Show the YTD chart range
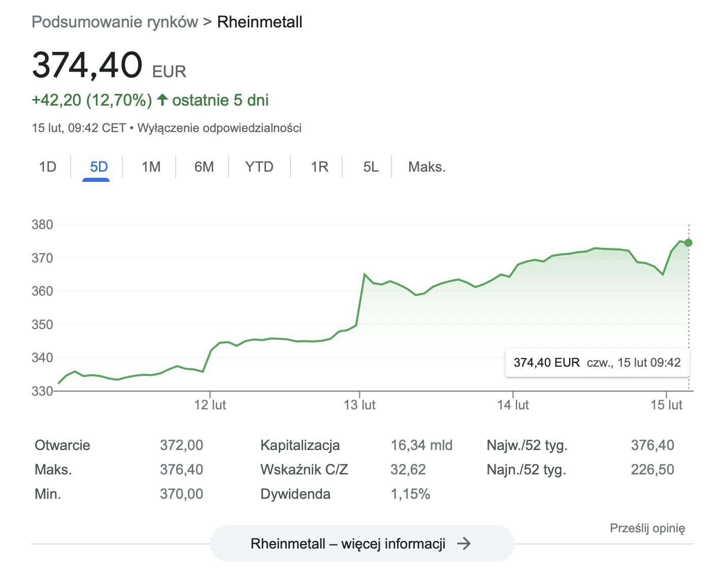The height and width of the screenshot is (577, 728). tap(259, 167)
